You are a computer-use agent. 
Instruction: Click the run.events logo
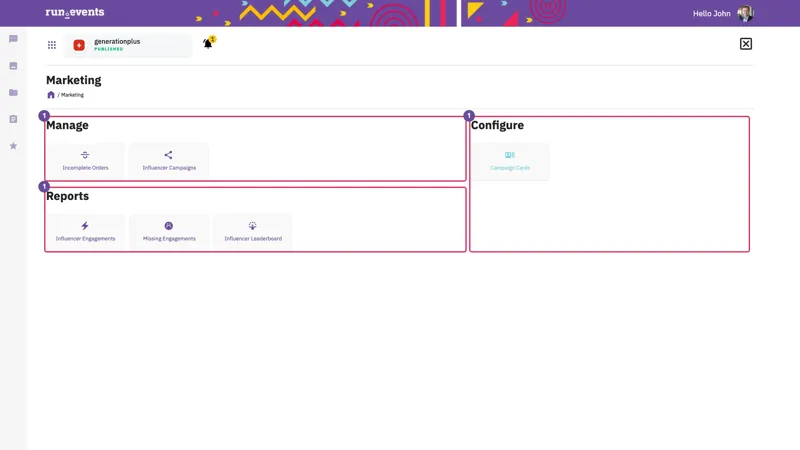(x=74, y=12)
